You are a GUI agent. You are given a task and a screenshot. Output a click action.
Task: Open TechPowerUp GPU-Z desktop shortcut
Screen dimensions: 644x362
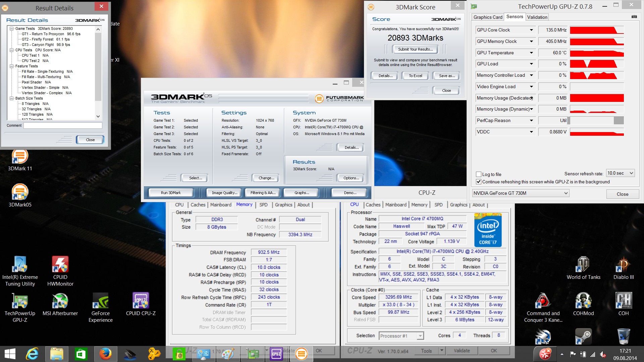point(20,307)
